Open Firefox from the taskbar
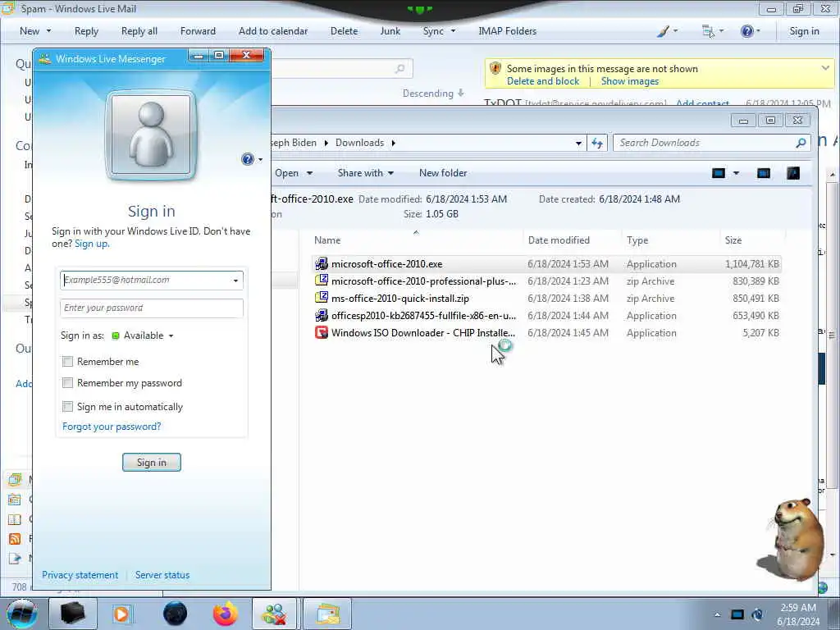This screenshot has height=630, width=840. (226, 614)
